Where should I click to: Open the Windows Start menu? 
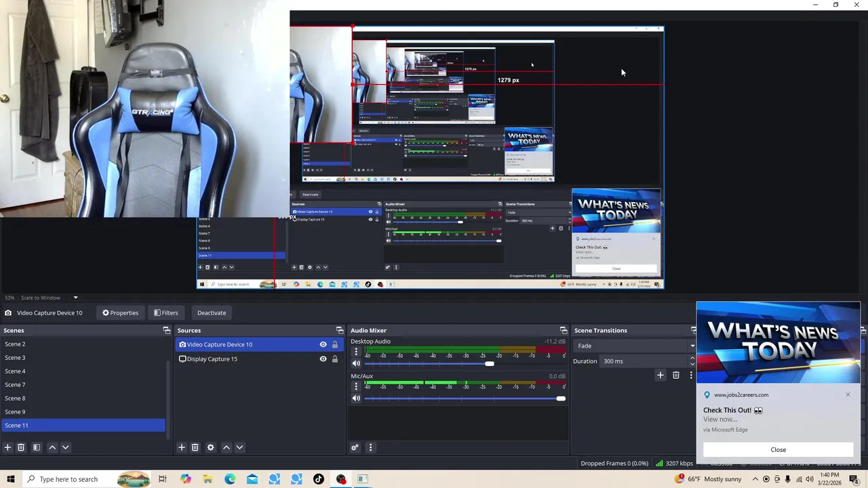[x=10, y=479]
